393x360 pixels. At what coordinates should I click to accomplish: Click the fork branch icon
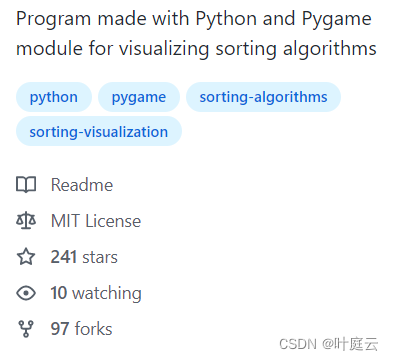(x=26, y=329)
